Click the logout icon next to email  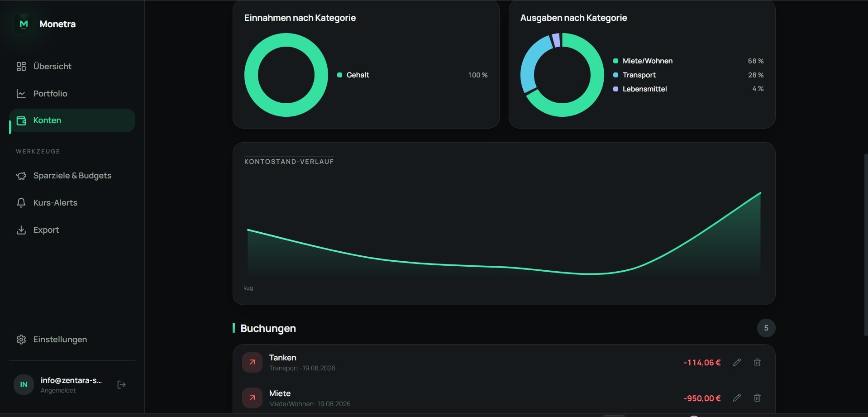click(121, 385)
